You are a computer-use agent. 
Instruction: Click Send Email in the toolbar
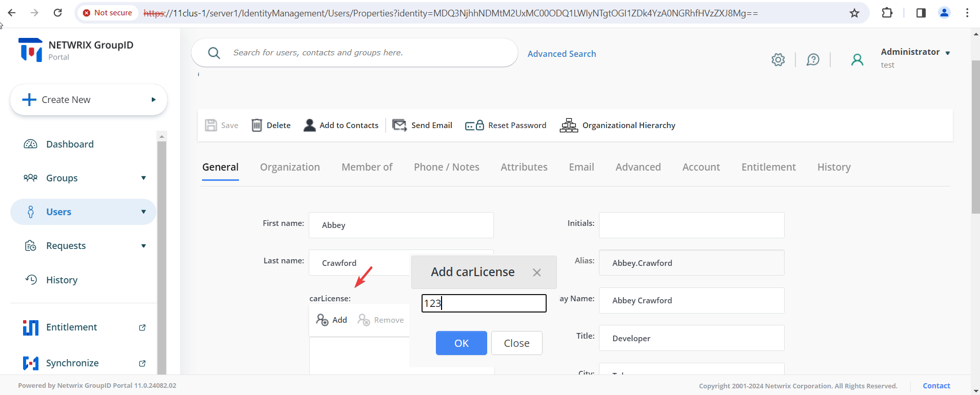pos(422,125)
